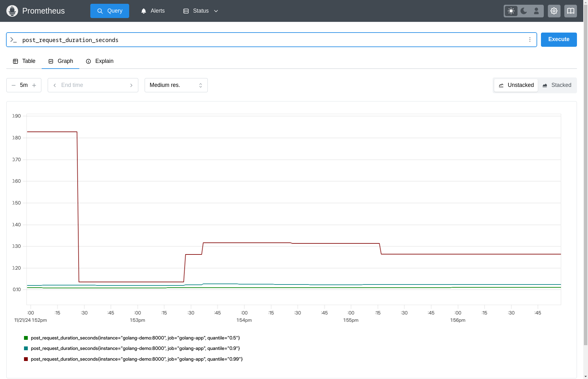The height and width of the screenshot is (379, 588).
Task: Open documentation via the book icon
Action: (x=571, y=11)
